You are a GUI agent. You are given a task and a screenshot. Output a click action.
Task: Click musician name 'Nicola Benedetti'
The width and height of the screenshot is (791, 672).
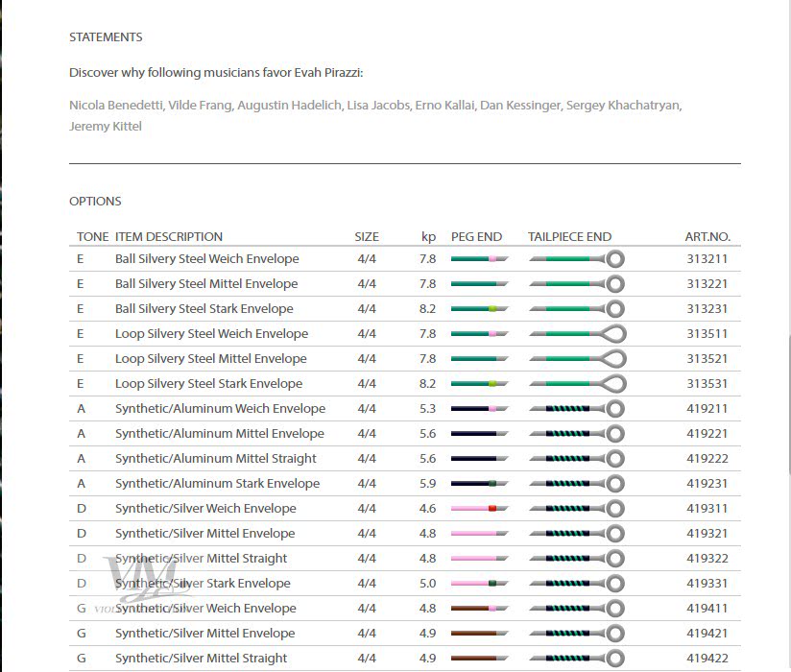(x=115, y=105)
